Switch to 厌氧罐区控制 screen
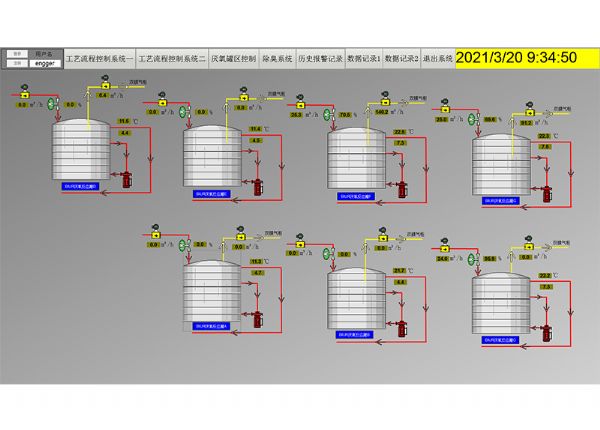Screen dimensions: 600x430 233,59
